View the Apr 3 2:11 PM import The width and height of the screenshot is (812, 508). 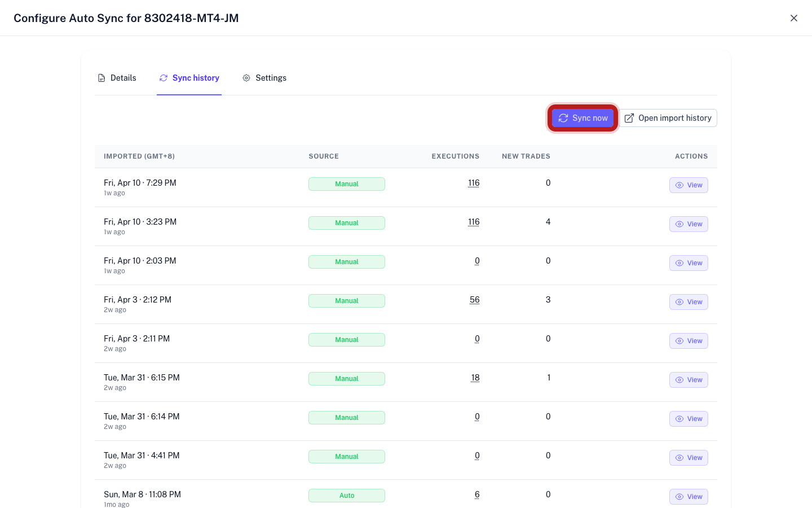[689, 341]
